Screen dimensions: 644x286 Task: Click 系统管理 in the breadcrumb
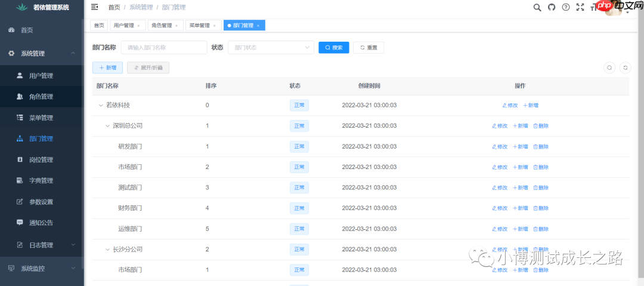[x=141, y=7]
